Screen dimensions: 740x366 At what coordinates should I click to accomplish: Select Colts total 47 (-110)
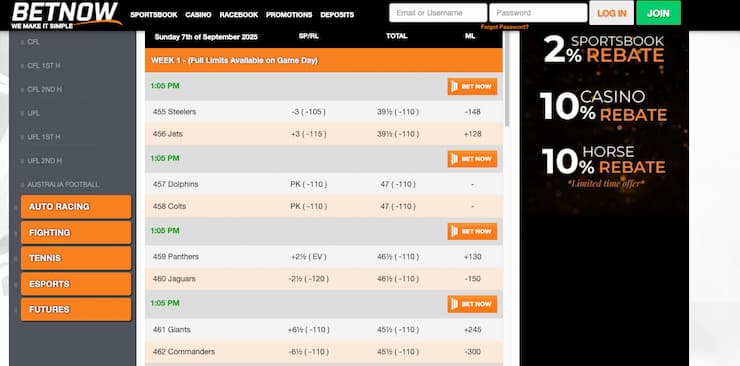click(398, 206)
